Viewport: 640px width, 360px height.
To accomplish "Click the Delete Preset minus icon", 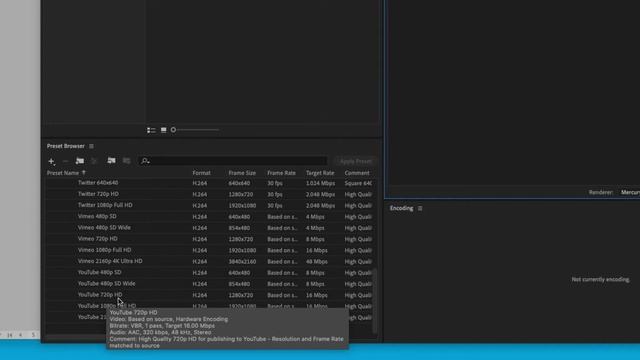I will pyautogui.click(x=65, y=161).
